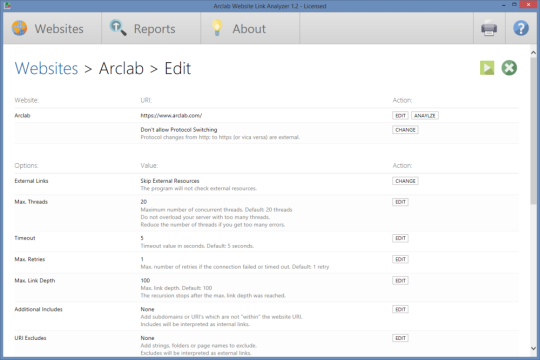Open the About tab
This screenshot has height=360, width=540.
(250, 28)
